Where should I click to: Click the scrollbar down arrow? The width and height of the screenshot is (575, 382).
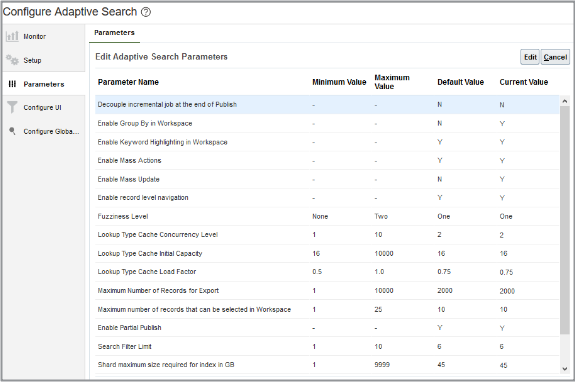pos(565,369)
